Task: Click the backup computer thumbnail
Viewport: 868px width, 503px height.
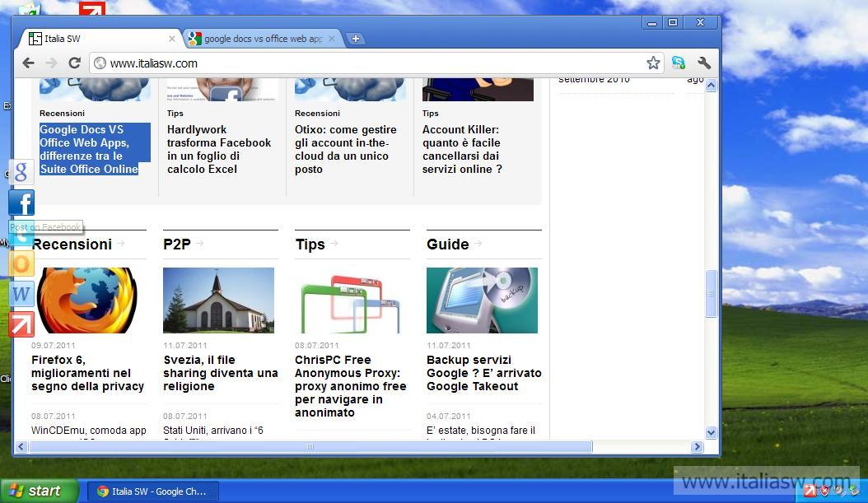Action: tap(482, 300)
